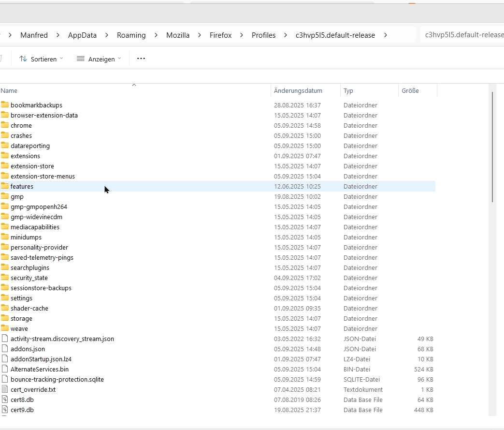Click the addons.json file icon
Viewport: 504px width, 430px height.
pos(5,349)
